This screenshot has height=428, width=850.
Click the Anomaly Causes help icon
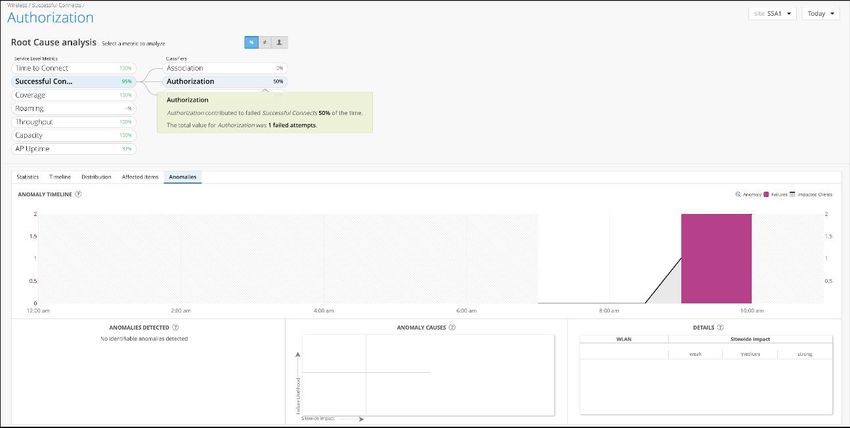[453, 327]
